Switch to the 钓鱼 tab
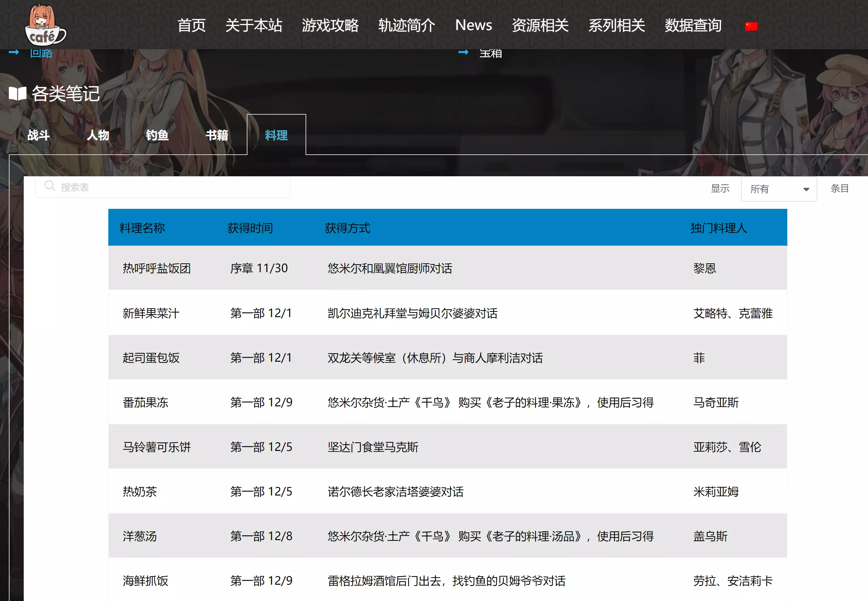Viewport: 868px width, 601px height. coord(157,135)
